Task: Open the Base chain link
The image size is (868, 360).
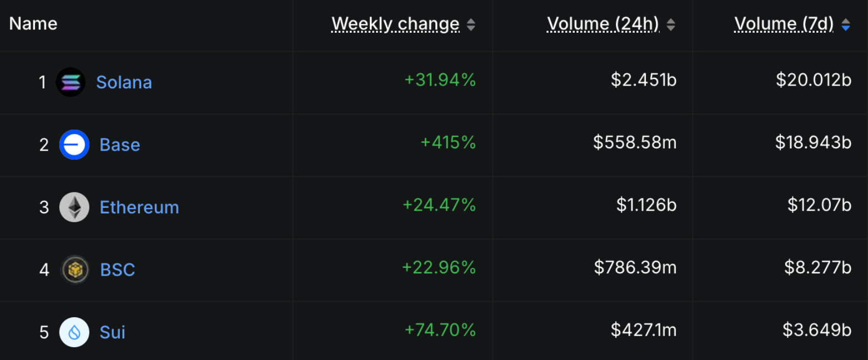Action: 119,145
